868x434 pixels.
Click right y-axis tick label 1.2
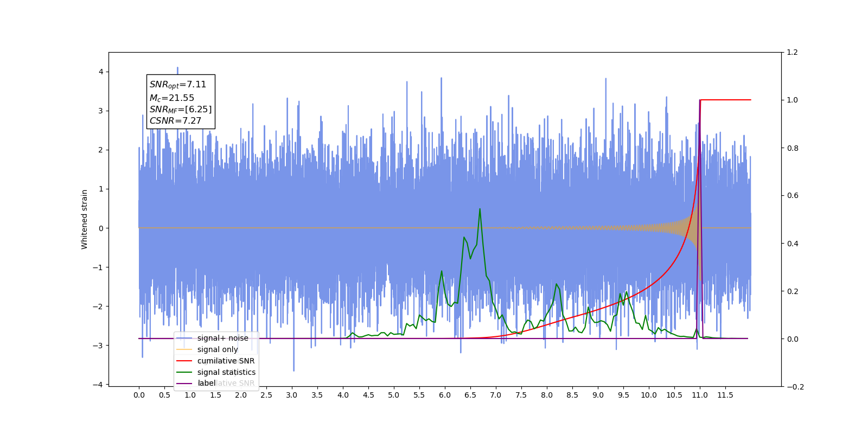pyautogui.click(x=792, y=53)
